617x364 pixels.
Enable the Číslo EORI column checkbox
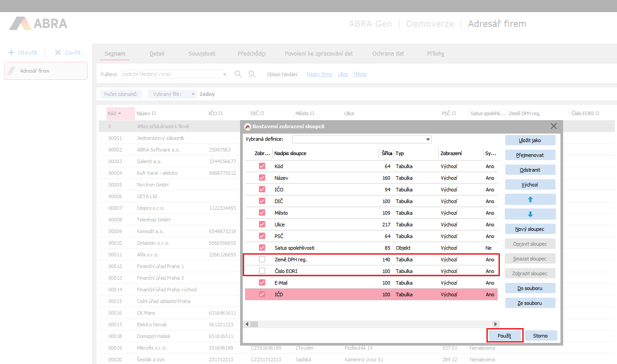pos(262,271)
